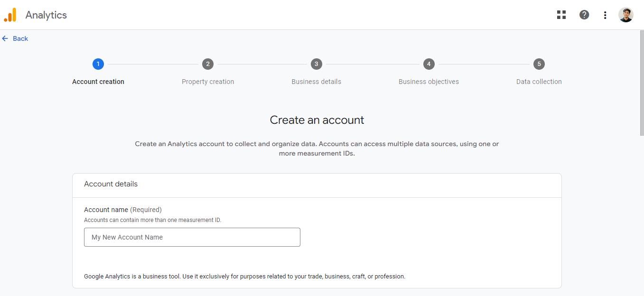Click the left arrow beside Back

pyautogui.click(x=5, y=38)
